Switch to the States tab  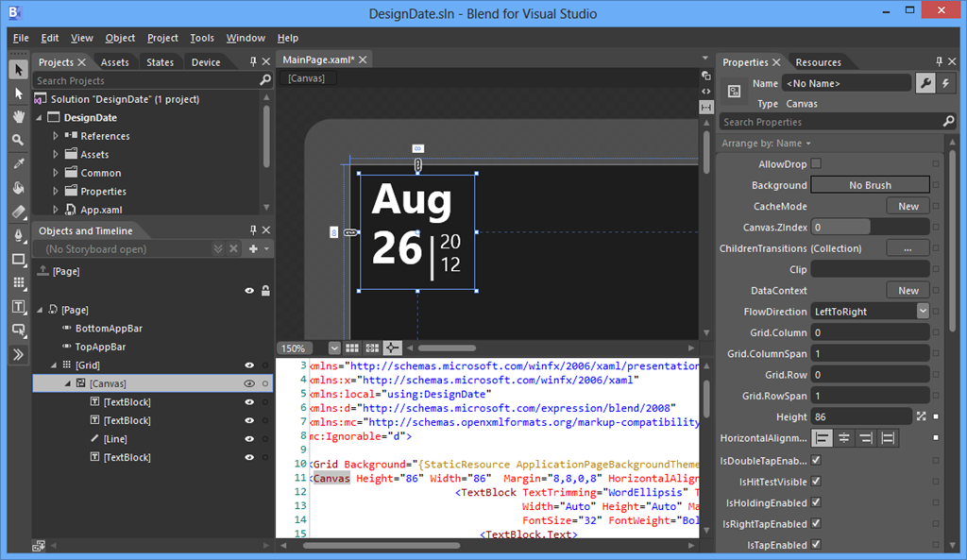coord(160,62)
